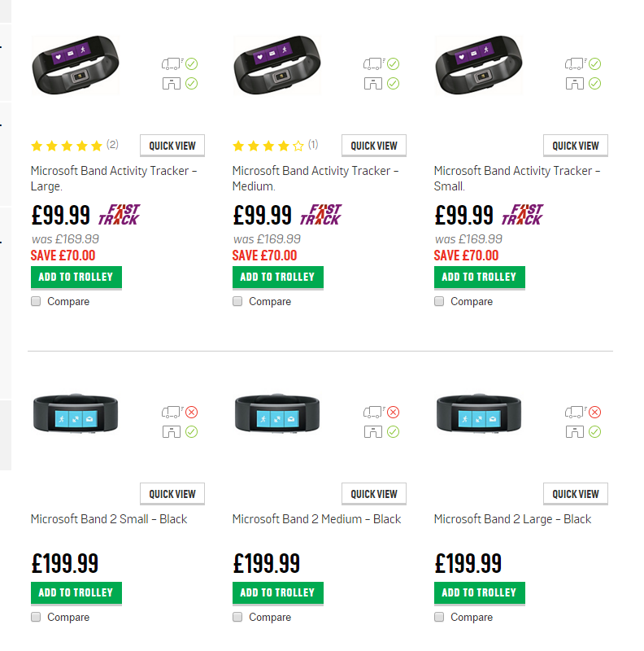Click five-star rating for Band Large
644x651 pixels.
tap(67, 146)
